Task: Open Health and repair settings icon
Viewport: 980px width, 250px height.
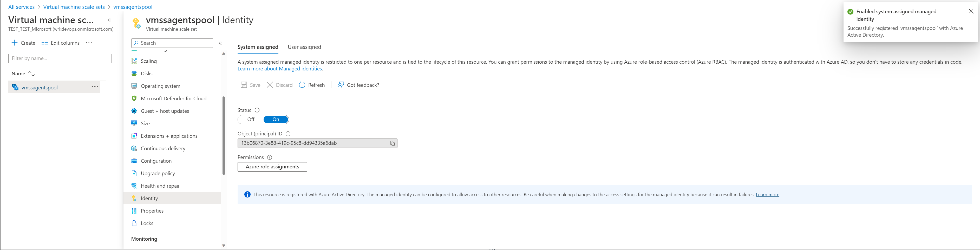Action: pos(134,186)
